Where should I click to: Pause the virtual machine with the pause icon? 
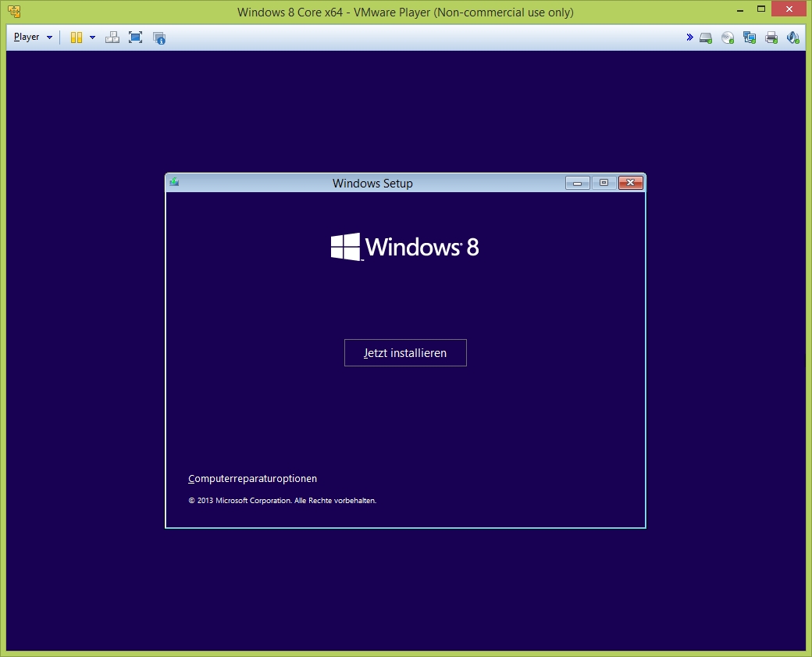click(77, 37)
